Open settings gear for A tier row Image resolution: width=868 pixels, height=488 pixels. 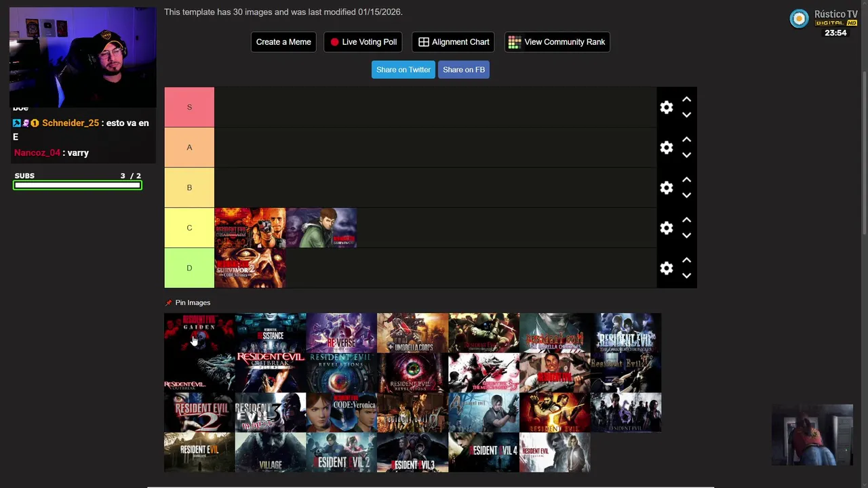click(x=667, y=147)
